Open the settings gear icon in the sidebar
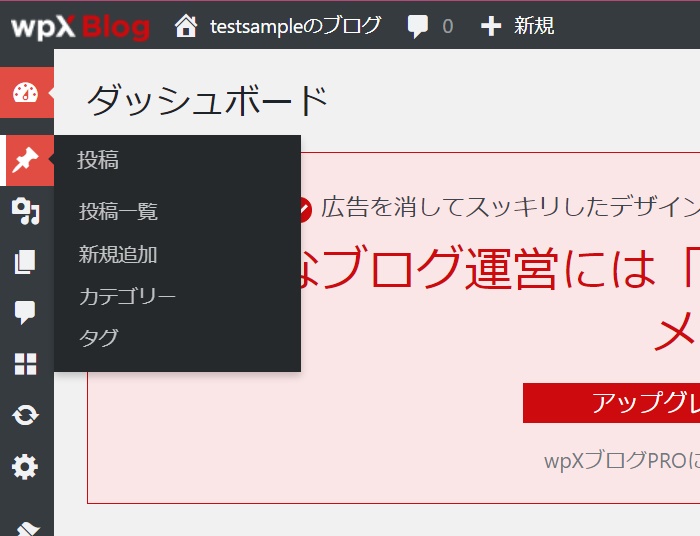 coord(25,466)
